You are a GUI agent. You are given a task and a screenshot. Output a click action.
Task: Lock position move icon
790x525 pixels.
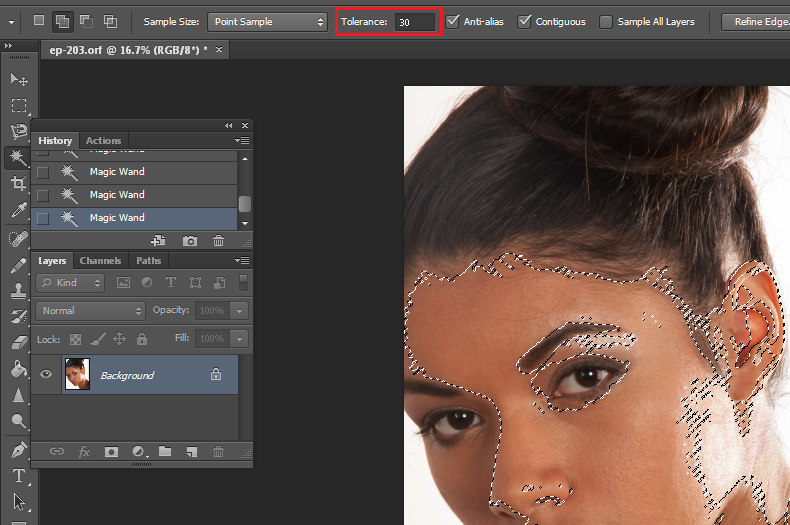pyautogui.click(x=119, y=339)
